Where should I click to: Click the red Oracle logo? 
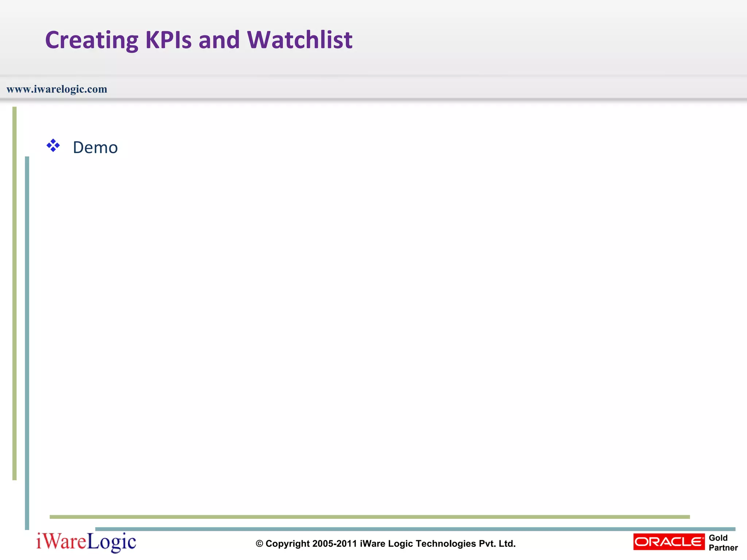point(669,542)
